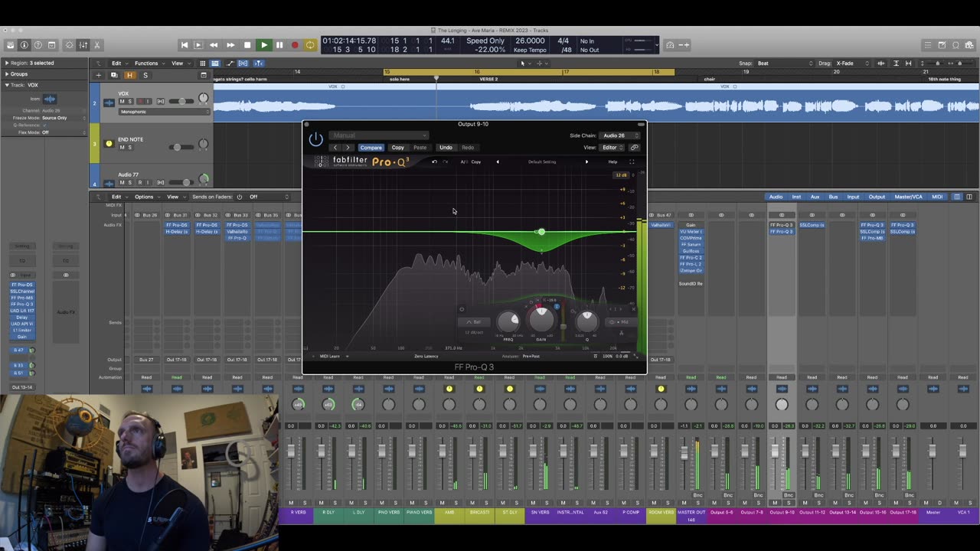The image size is (980, 551).
Task: Toggle global Solo S button in track header
Action: pos(145,75)
